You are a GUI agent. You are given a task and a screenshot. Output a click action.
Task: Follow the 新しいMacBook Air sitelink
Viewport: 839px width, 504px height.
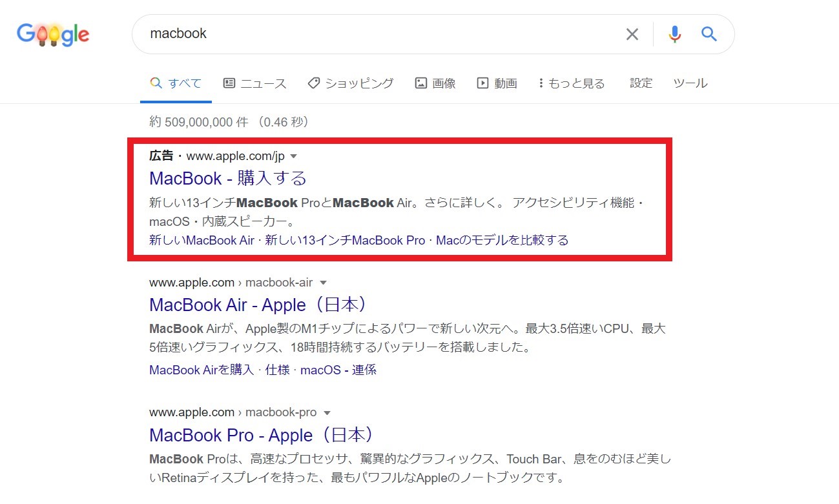click(202, 241)
